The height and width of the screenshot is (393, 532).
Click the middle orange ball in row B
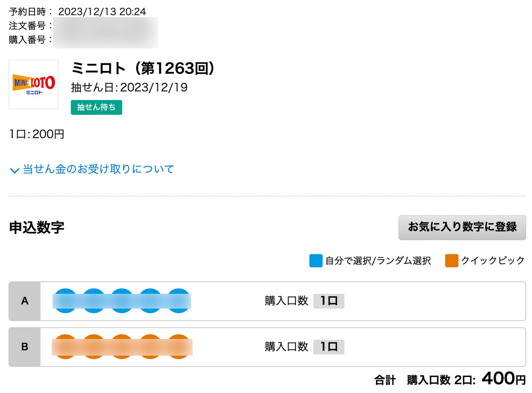pyautogui.click(x=122, y=346)
